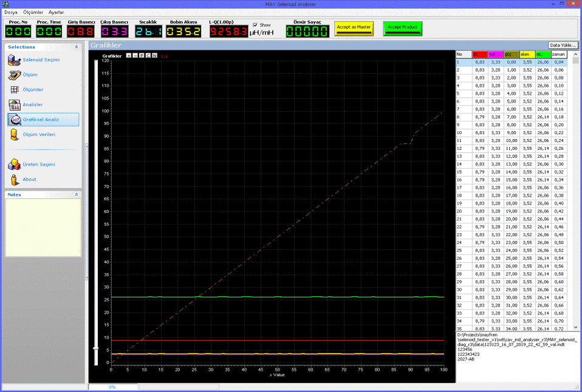Click the C button in graph toolbar
The width and height of the screenshot is (582, 392).
148,56
